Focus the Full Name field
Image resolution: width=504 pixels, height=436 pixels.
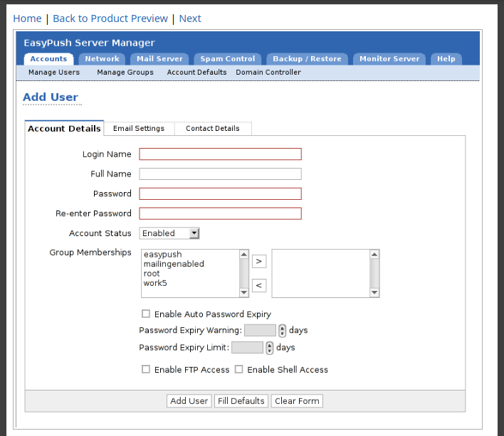coord(220,174)
